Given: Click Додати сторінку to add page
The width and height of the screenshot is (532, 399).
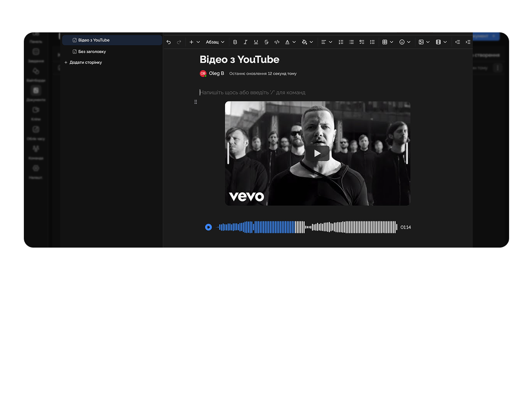Looking at the screenshot, I should (x=85, y=62).
